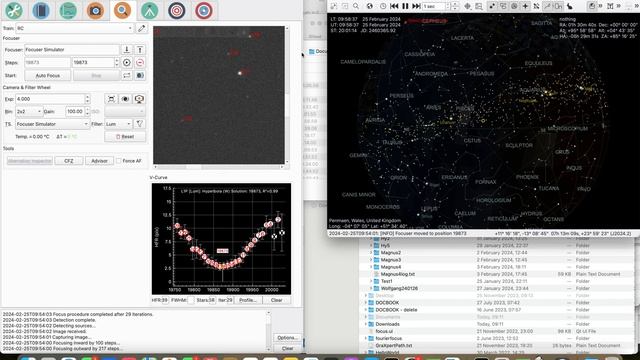Screen dimensions: 640x360
Task: Click the Focus Out arrow icon
Action: [x=140, y=49]
